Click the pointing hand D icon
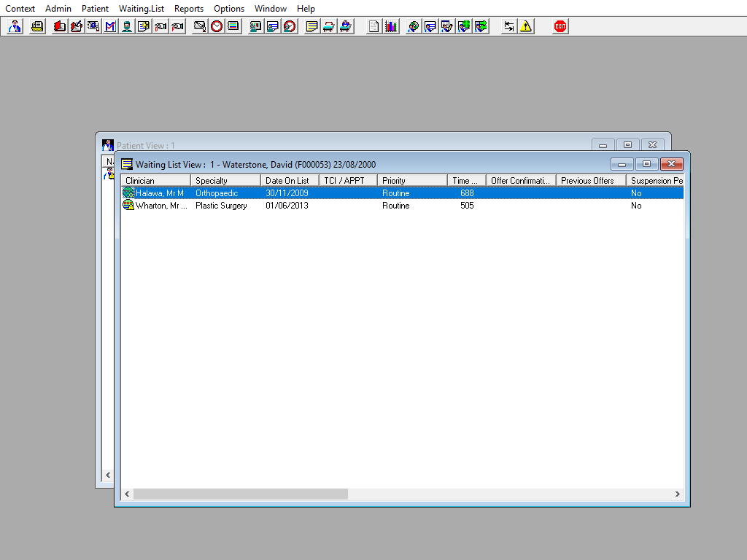Viewport: 747px width, 560px height. tap(160, 26)
